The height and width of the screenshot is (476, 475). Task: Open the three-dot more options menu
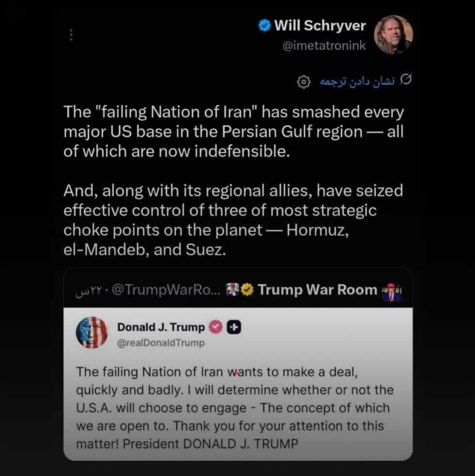click(71, 35)
